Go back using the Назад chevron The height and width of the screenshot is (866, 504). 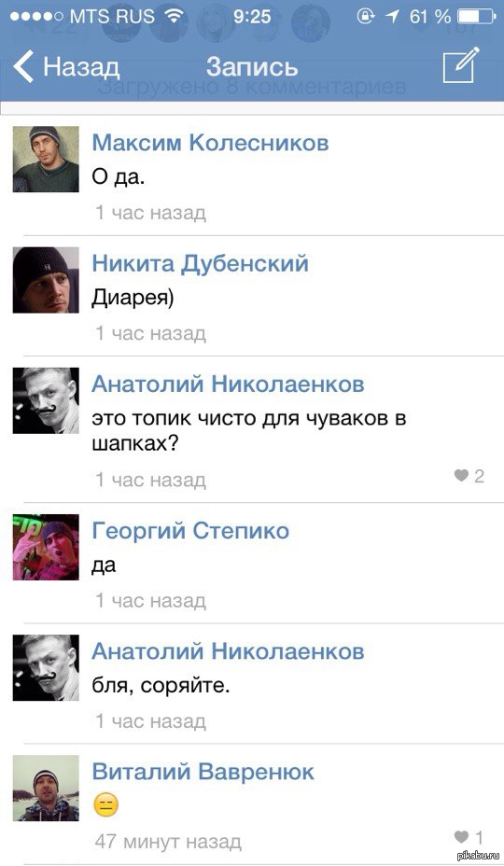(65, 66)
